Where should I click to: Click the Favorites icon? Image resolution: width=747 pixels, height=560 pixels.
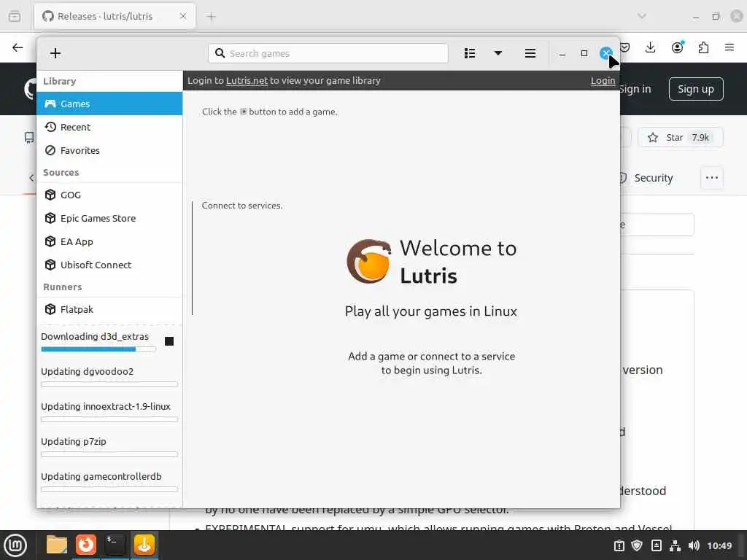(x=50, y=150)
